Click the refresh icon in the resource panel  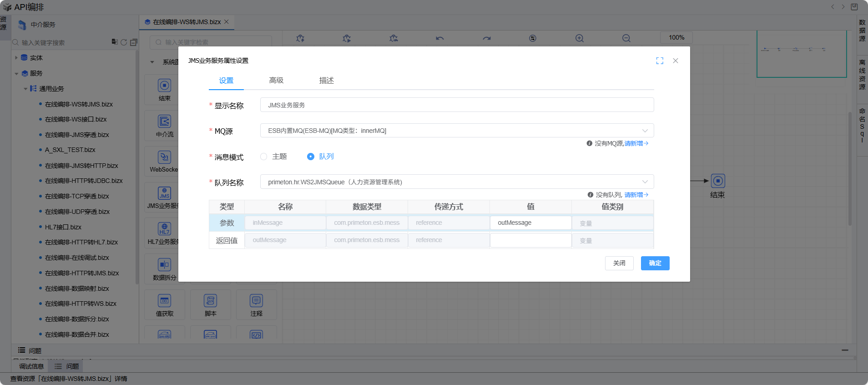pos(124,42)
